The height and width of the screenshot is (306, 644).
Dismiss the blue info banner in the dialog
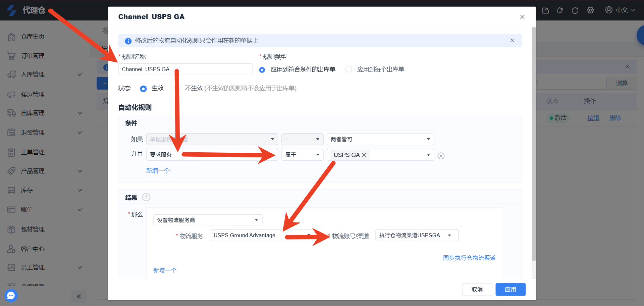[x=512, y=41]
